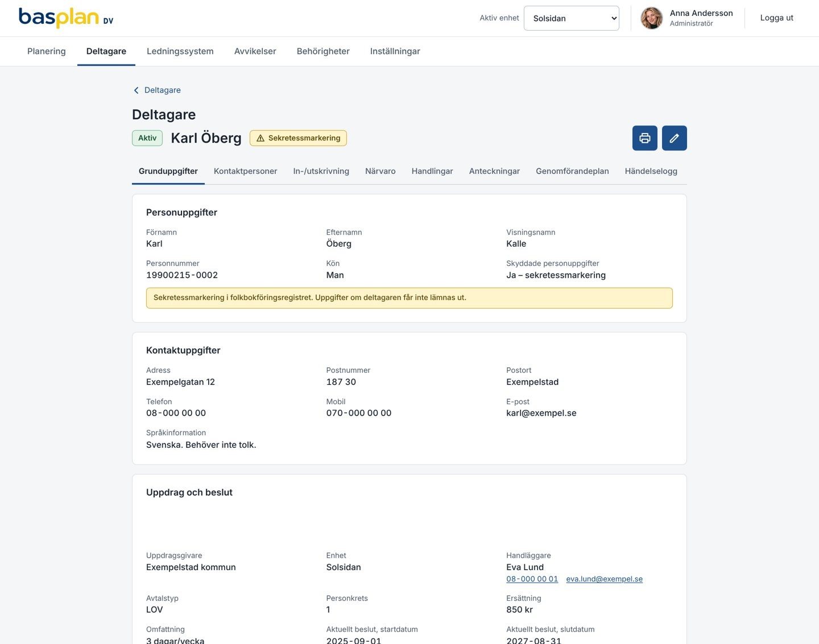Click the Sekretessmarkering warning badge
Image resolution: width=819 pixels, height=644 pixels.
click(x=298, y=138)
